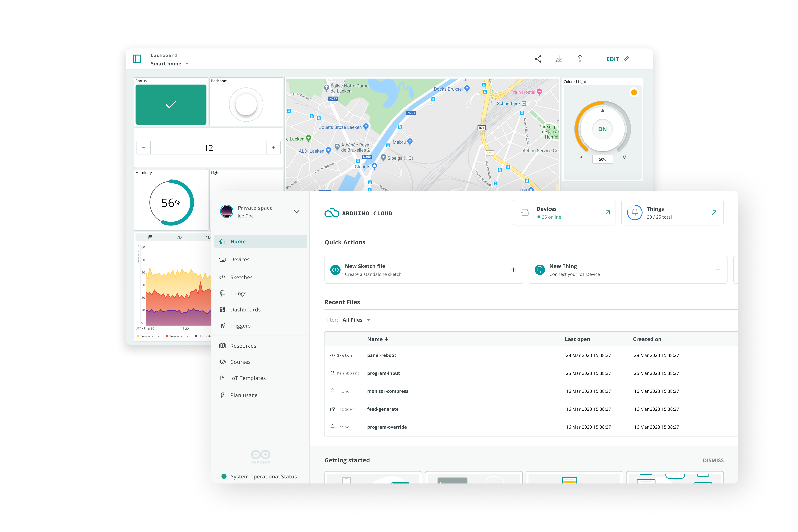Image resolution: width=798 pixels, height=532 pixels.
Task: Click the green Status checkmark widget
Action: click(x=171, y=104)
